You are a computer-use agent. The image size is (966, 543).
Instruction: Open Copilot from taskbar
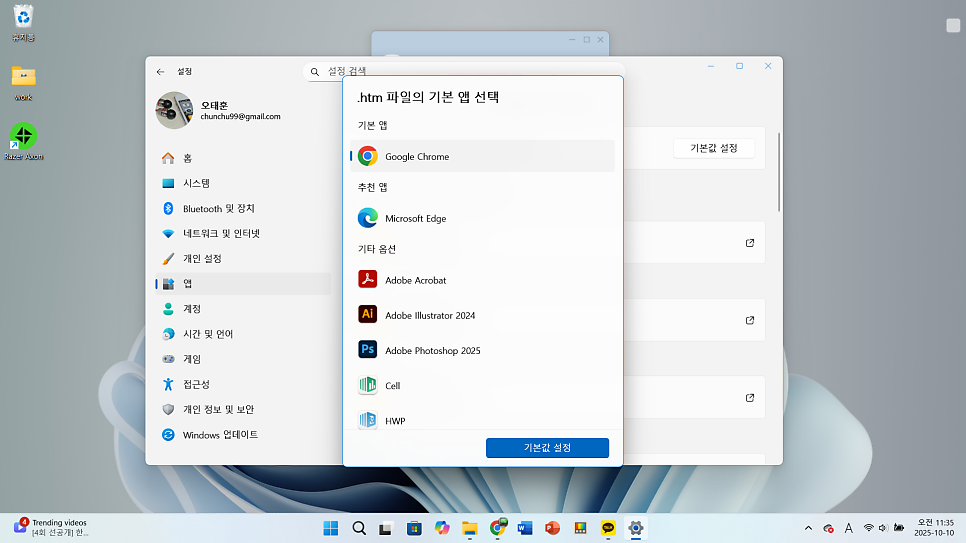coord(442,528)
